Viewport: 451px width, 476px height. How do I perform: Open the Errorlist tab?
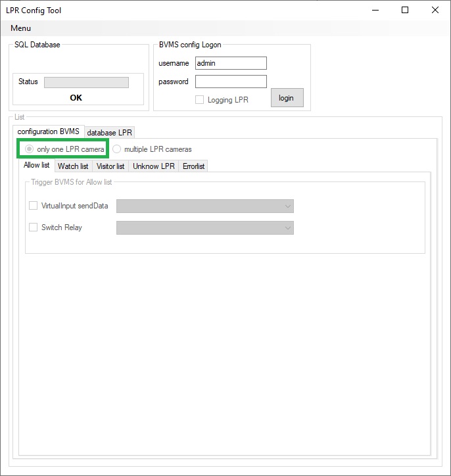pyautogui.click(x=193, y=166)
